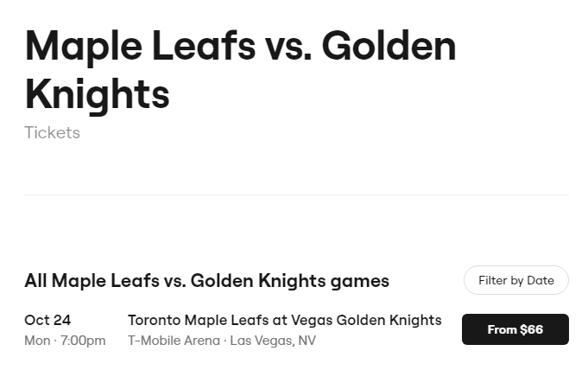Click Vegas Golden Knights in the event listing

(366, 320)
